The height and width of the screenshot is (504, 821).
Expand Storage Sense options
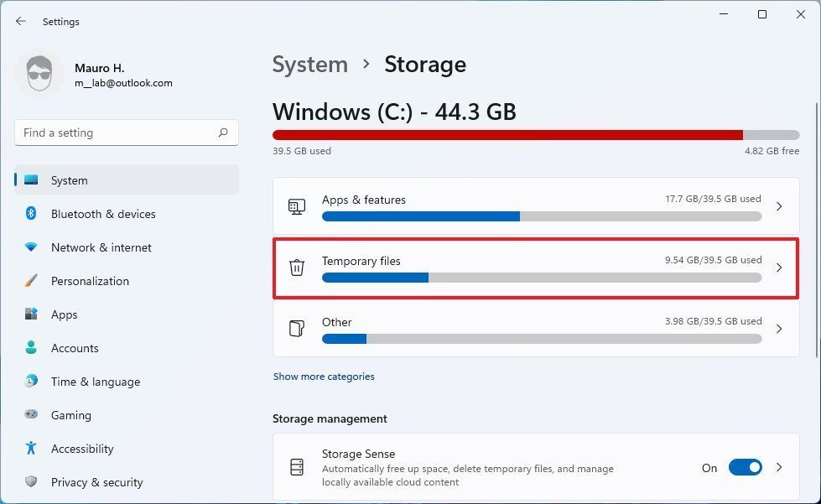[778, 467]
